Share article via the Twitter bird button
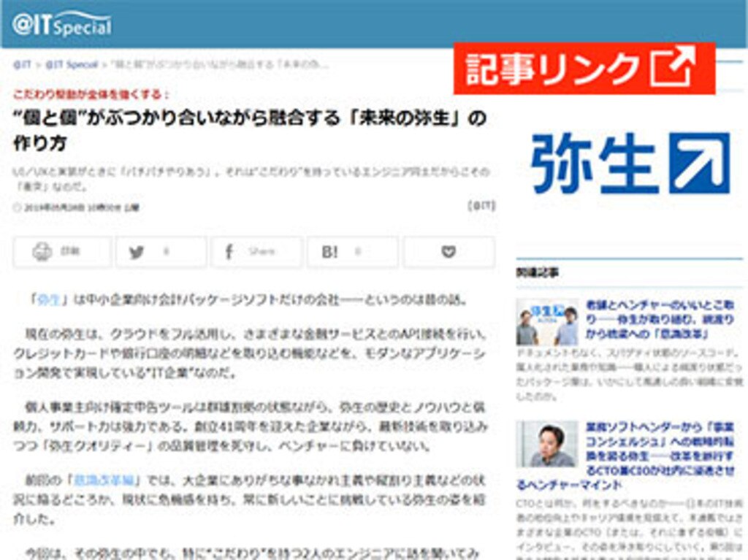The image size is (748, 560). [161, 251]
